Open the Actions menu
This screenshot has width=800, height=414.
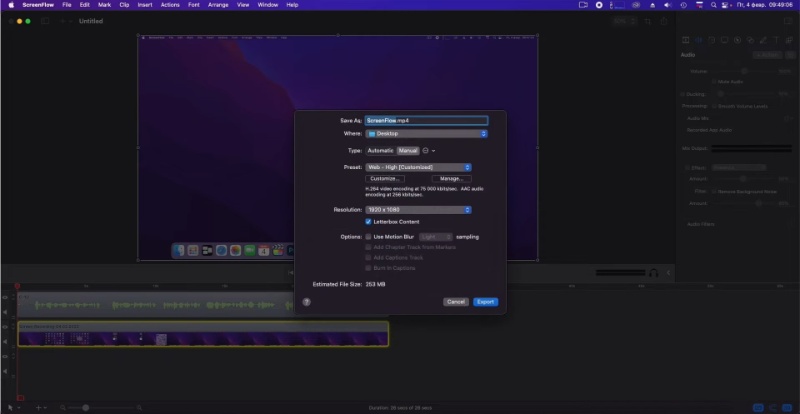click(x=170, y=5)
